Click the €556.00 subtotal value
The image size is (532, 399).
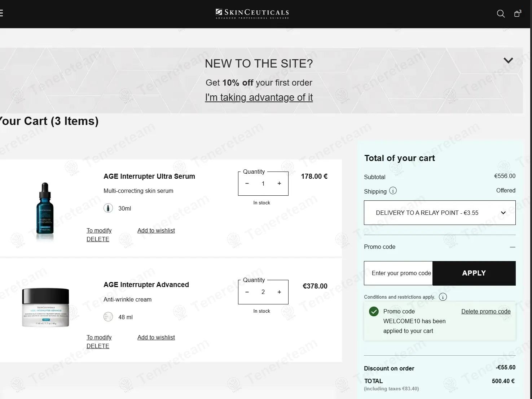[505, 176]
